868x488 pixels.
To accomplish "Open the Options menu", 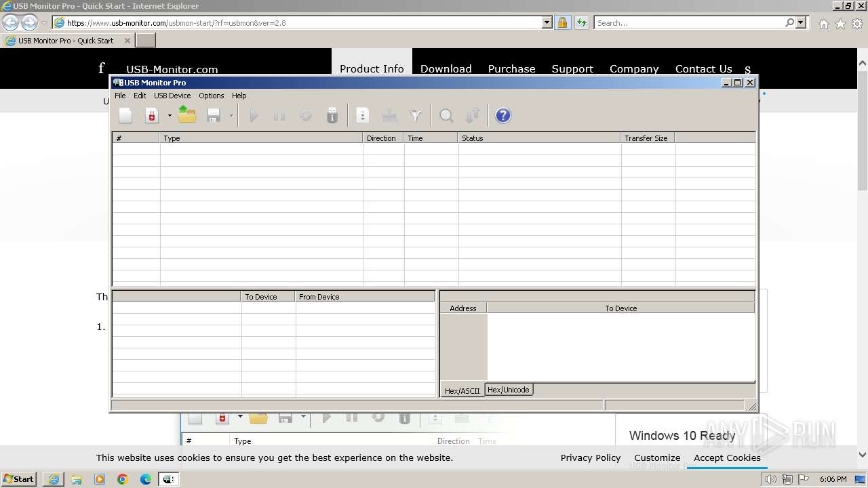I will pyautogui.click(x=212, y=96).
